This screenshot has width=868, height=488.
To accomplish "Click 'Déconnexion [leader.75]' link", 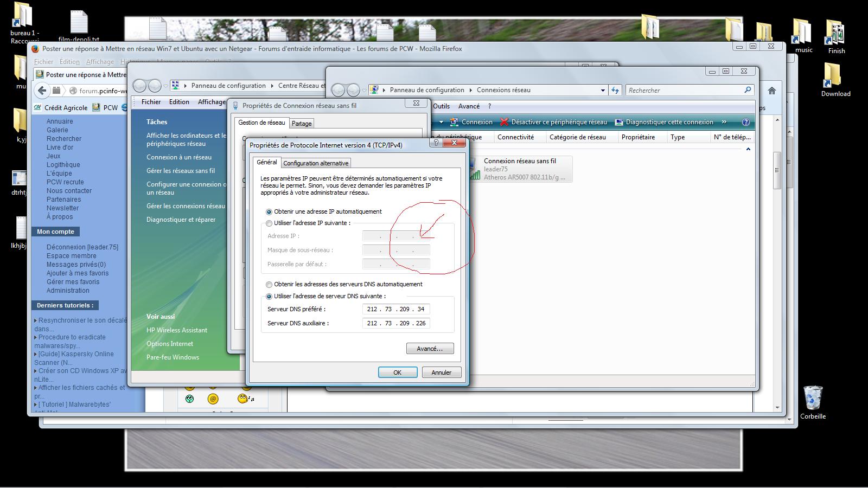I will click(82, 247).
